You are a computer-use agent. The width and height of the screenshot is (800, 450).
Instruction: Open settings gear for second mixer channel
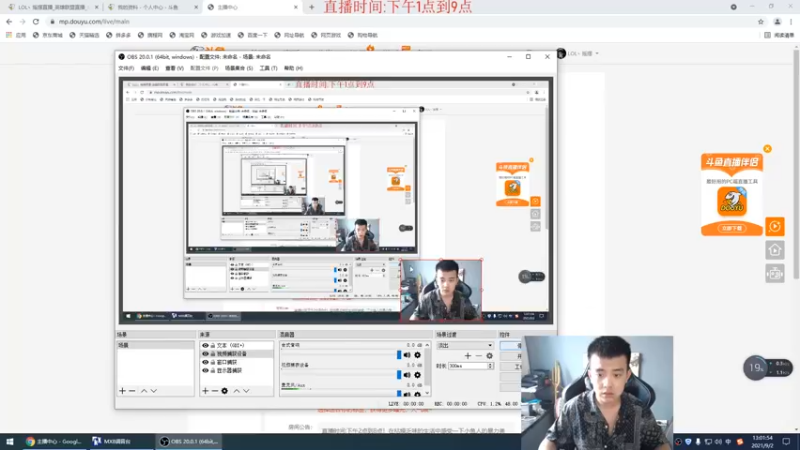(417, 375)
